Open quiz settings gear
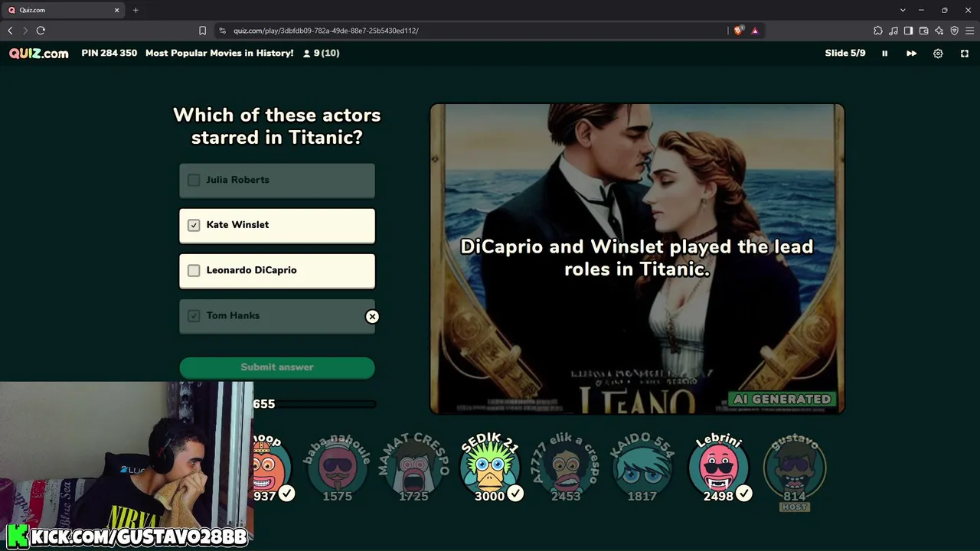The height and width of the screenshot is (551, 980). pyautogui.click(x=938, y=54)
